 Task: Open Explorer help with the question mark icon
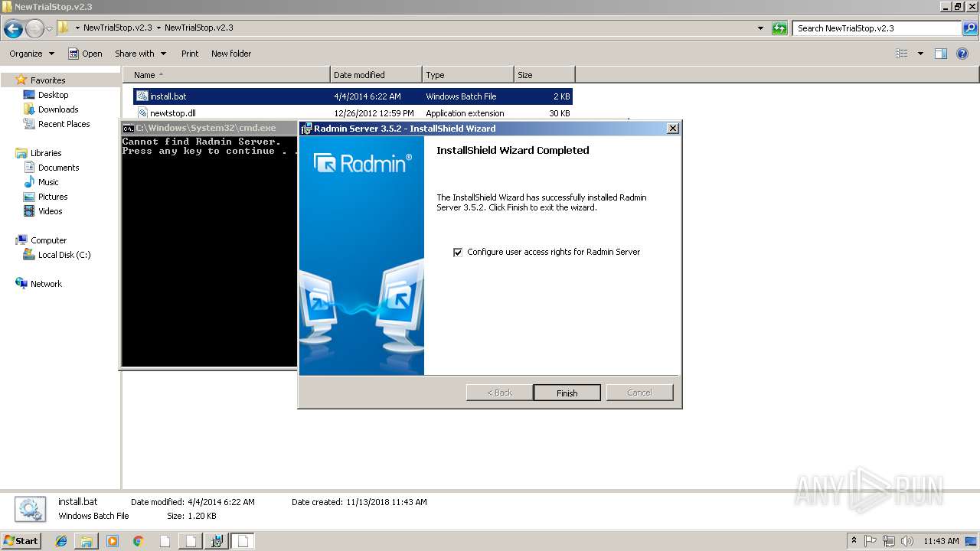coord(962,54)
